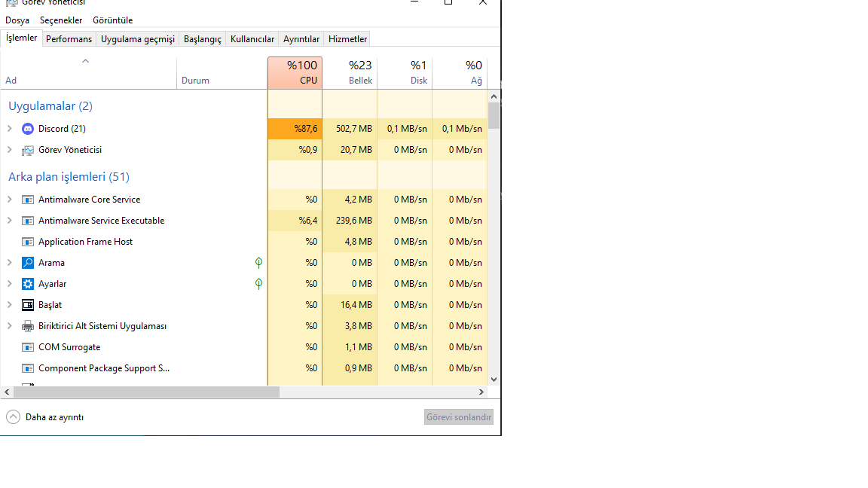Screen dimensions: 868x488
Task: Click the horizontal scrollbar thumb
Action: click(x=146, y=392)
